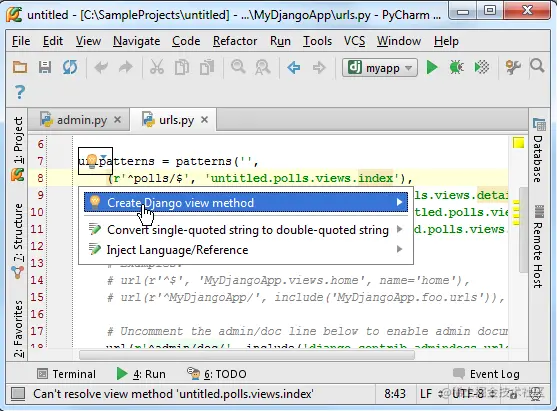Switch to the urls.py tab
The height and width of the screenshot is (411, 557).
click(174, 120)
